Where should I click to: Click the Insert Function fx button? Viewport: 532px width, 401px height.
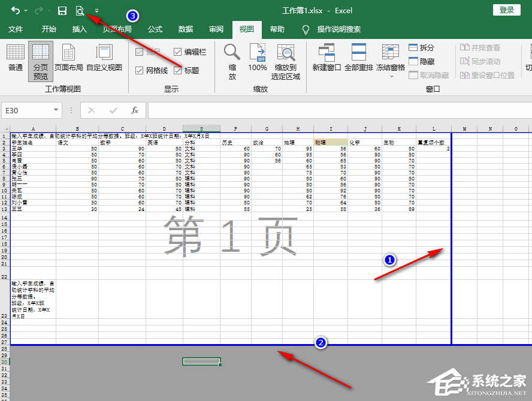click(135, 110)
